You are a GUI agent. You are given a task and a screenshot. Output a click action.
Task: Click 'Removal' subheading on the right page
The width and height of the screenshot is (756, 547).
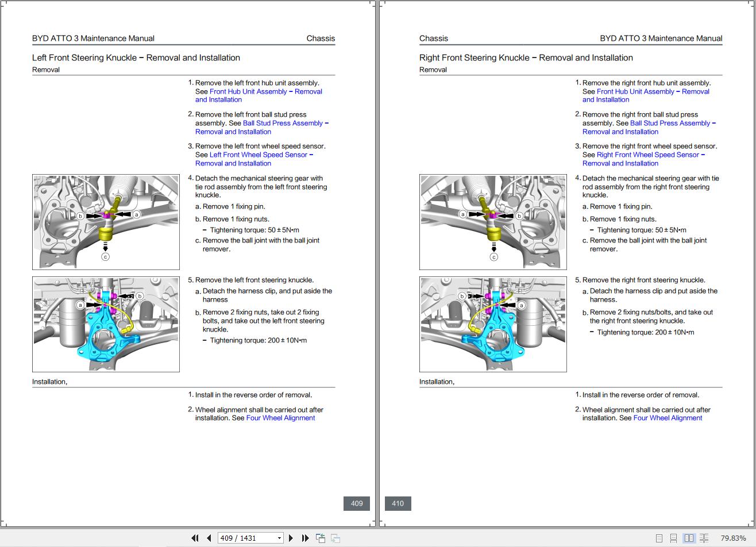433,70
